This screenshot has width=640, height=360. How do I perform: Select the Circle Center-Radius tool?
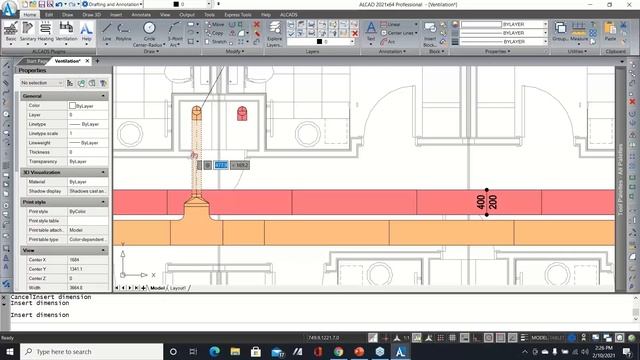149,33
